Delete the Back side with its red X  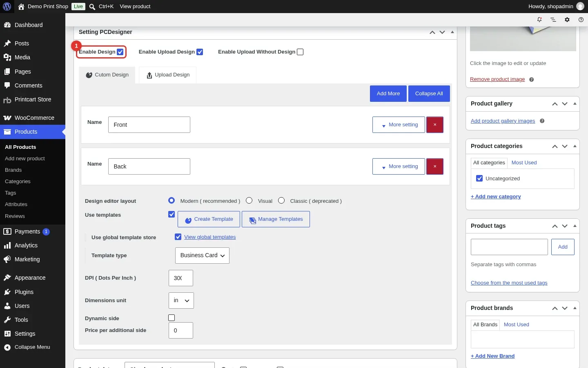[x=435, y=166]
